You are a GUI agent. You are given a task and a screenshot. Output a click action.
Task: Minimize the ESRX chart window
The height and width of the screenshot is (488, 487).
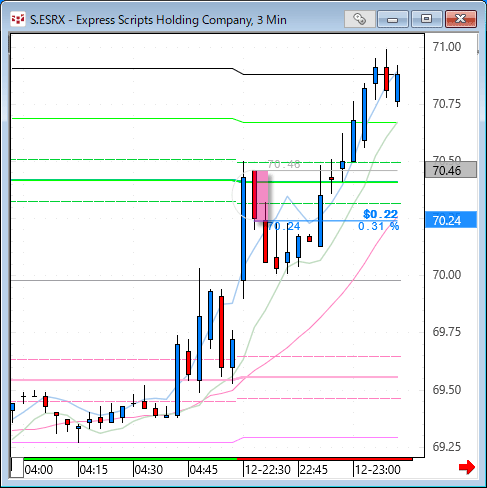click(393, 19)
